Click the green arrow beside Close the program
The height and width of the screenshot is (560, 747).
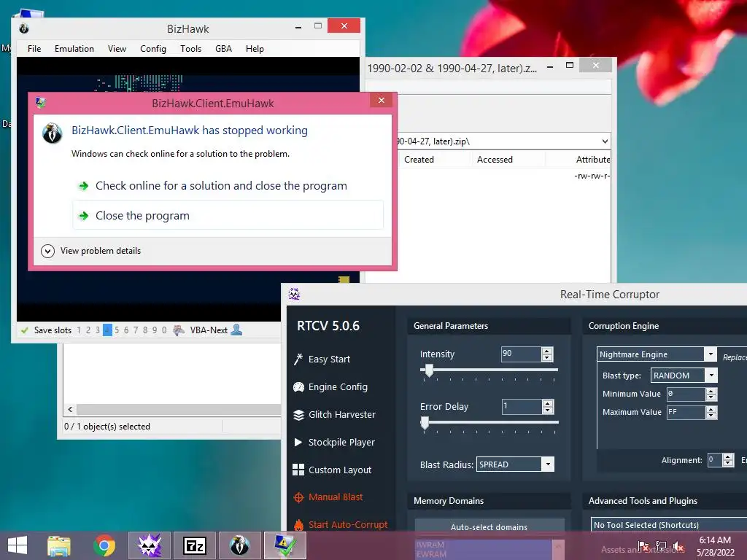pos(83,216)
